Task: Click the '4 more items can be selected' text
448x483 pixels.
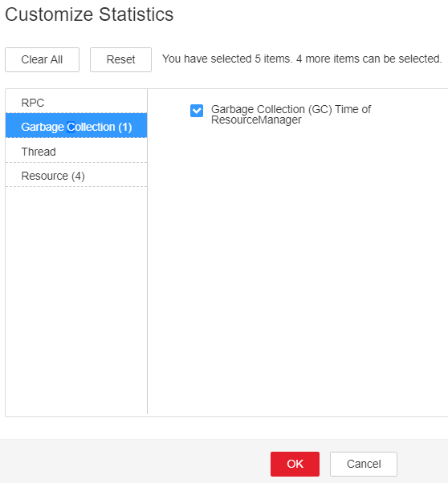Action: coord(369,59)
